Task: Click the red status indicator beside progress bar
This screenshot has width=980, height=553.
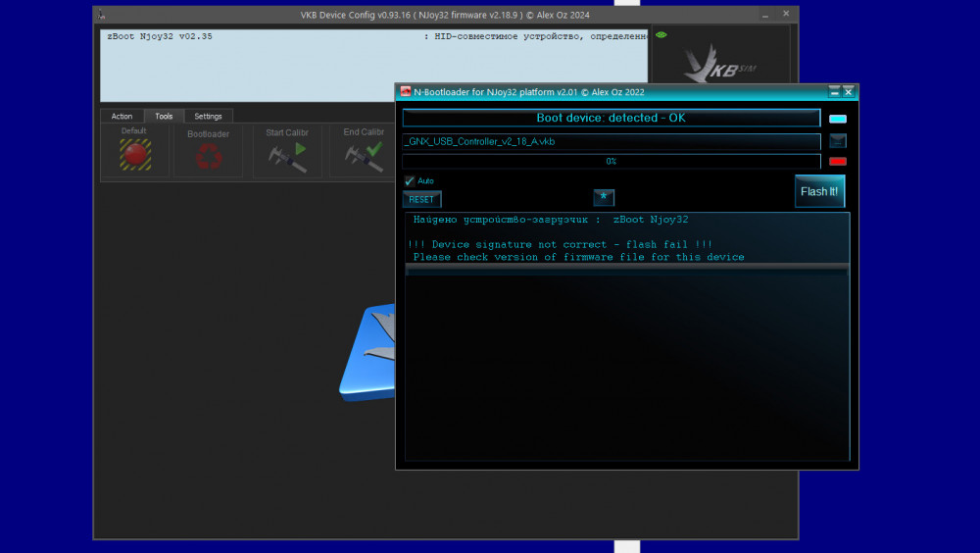Action: coord(838,162)
